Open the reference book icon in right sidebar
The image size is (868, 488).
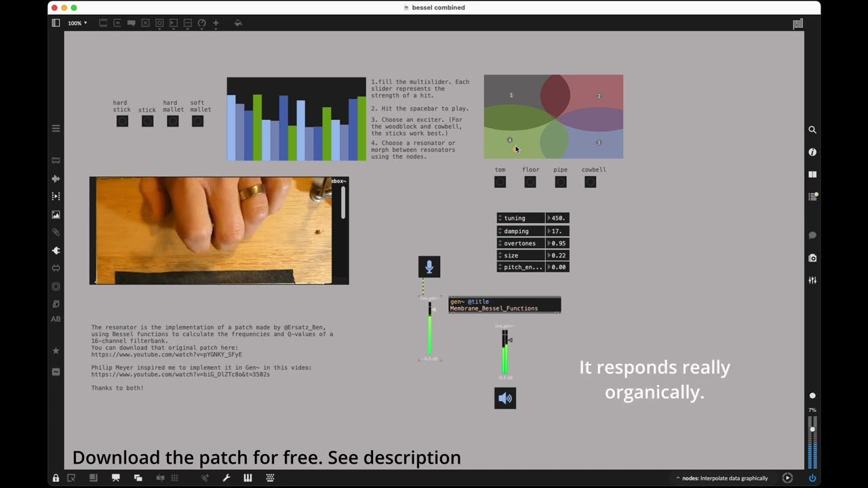pos(812,174)
